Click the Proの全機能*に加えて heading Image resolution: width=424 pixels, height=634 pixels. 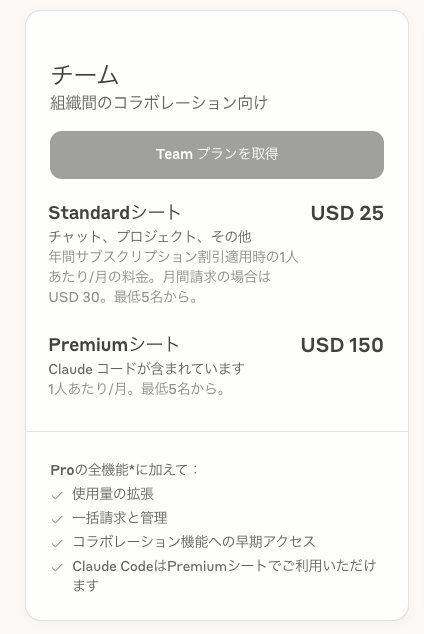pyautogui.click(x=124, y=470)
